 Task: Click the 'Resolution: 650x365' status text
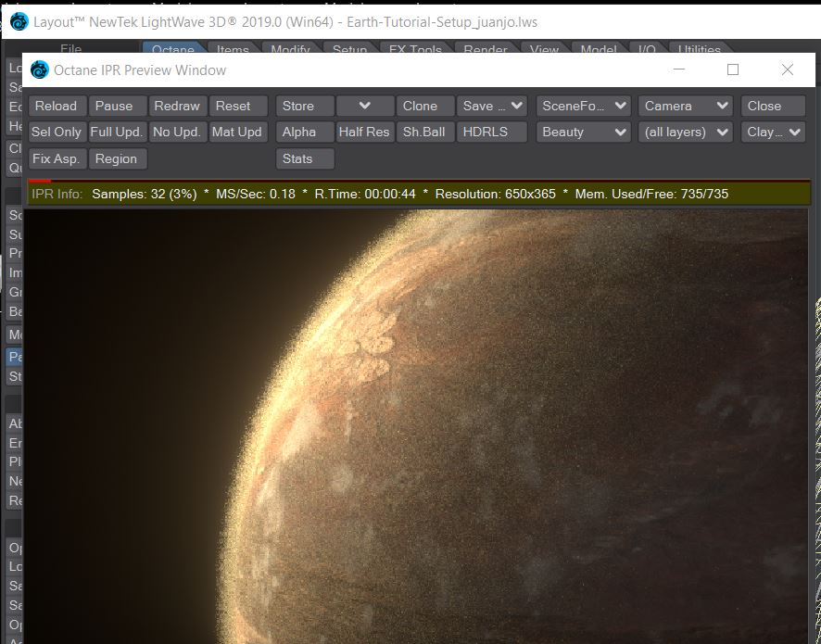(x=496, y=194)
